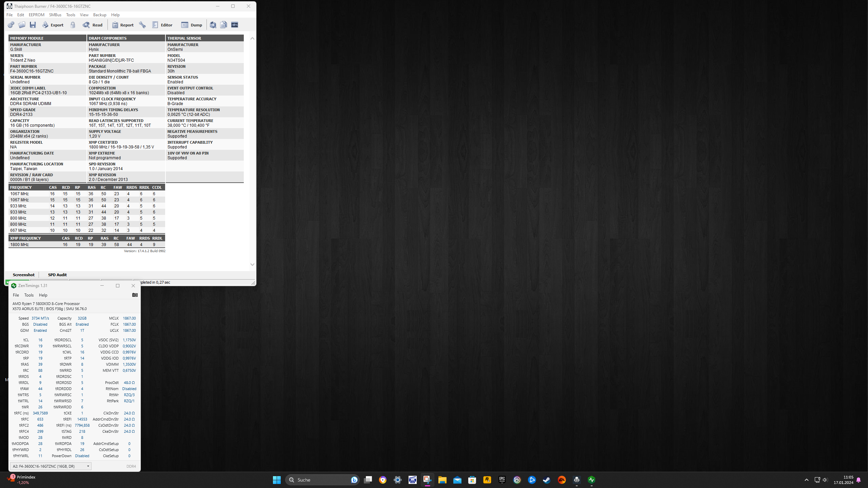Click the gears settings toolbar icon

click(11, 25)
